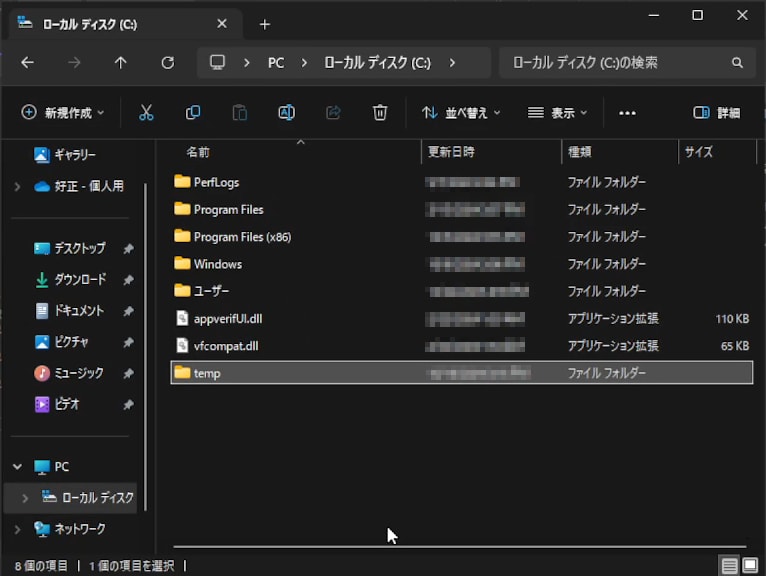Open the three-dot See more menu
Viewport: 766px width, 576px height.
tap(627, 113)
